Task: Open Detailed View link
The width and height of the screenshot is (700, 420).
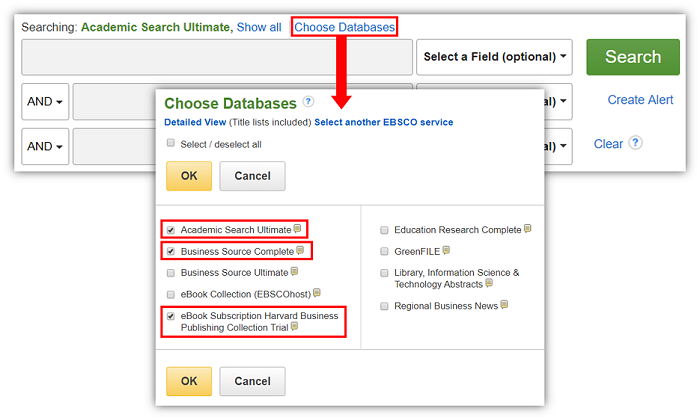Action: 195,122
